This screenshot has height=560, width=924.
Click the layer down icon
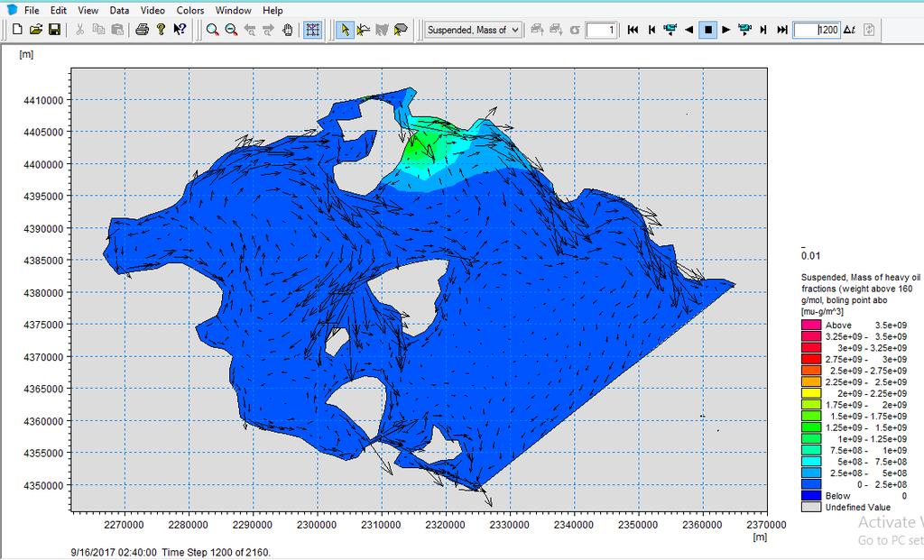[x=556, y=30]
